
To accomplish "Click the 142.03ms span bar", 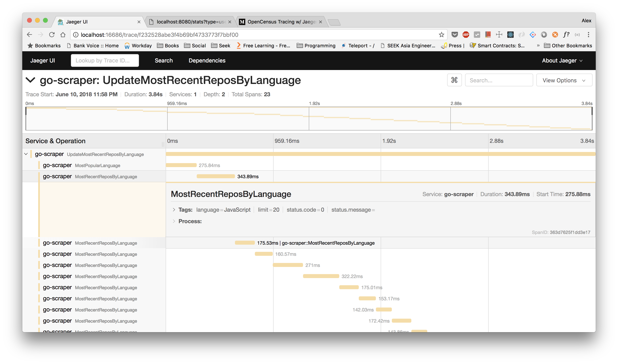I will (384, 309).
